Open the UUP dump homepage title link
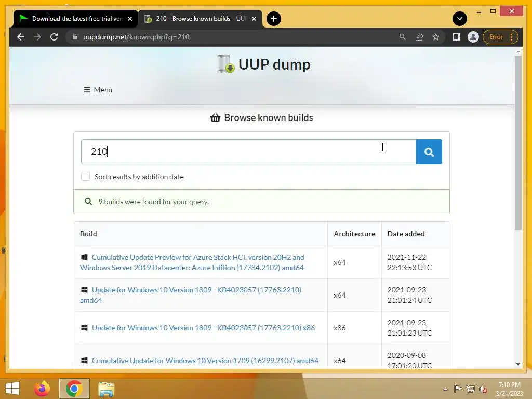Screen dimensions: 532x399 pyautogui.click(x=274, y=64)
